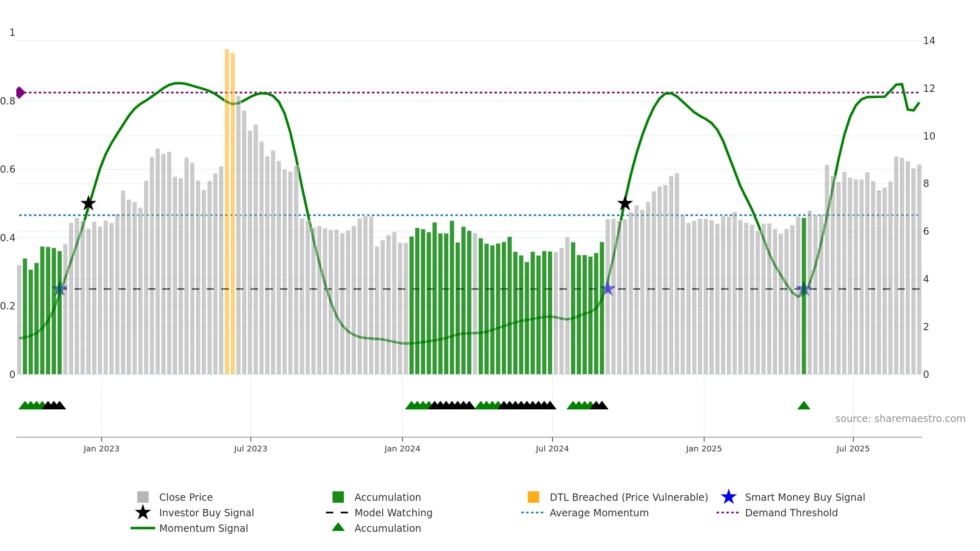The height and width of the screenshot is (551, 980).
Task: Toggle the Close Price legend entry
Action: tap(186, 497)
